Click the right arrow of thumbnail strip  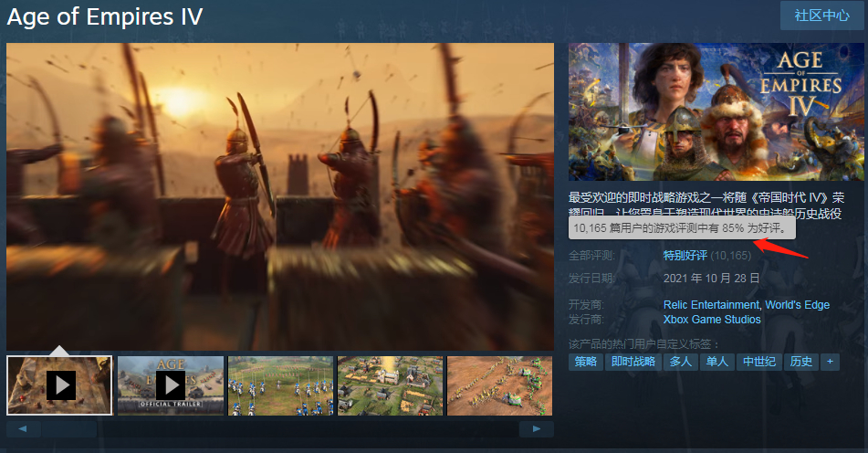point(537,428)
